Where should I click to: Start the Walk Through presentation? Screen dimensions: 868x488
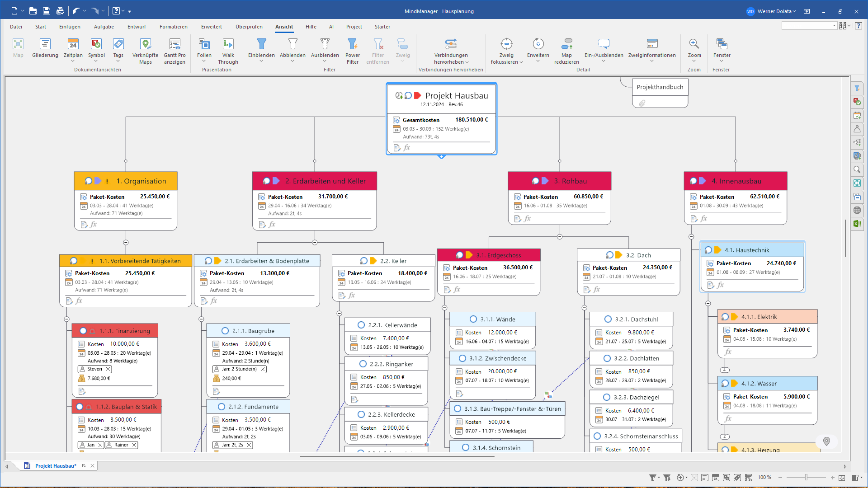[x=228, y=44]
